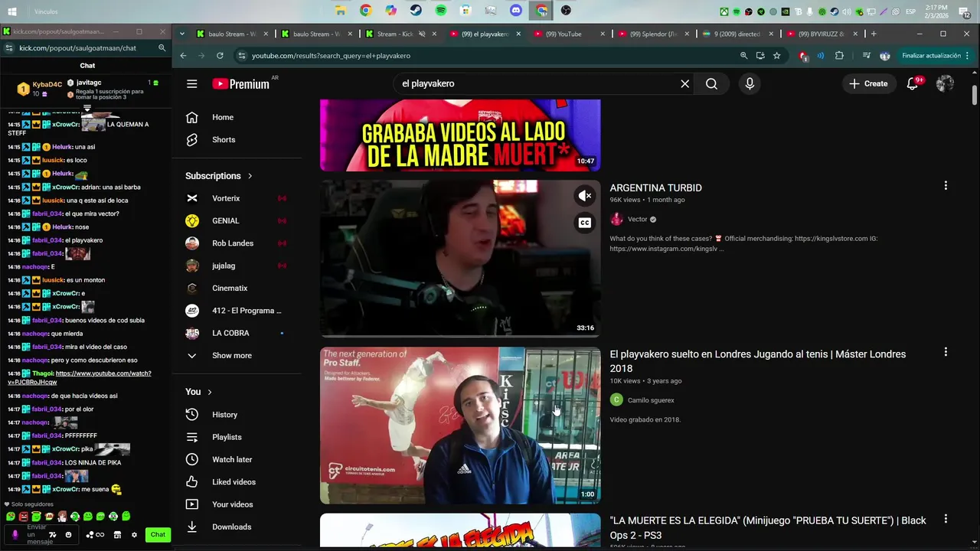Open the tab search dropdown arrow

[x=182, y=34]
